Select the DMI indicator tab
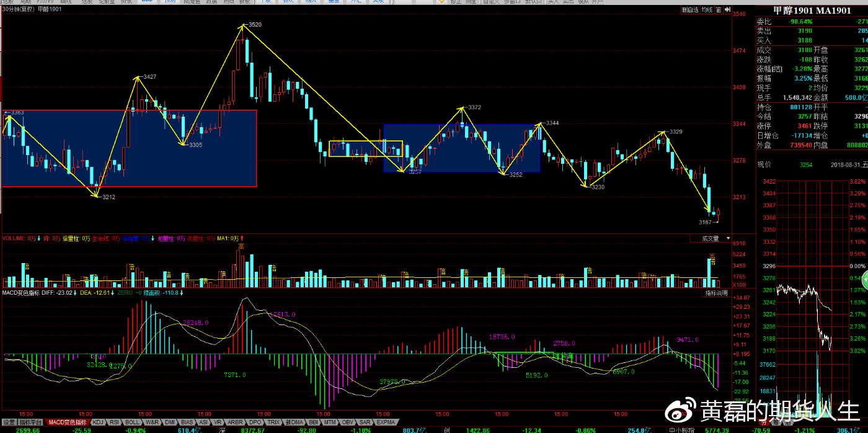The image size is (868, 433). [170, 422]
